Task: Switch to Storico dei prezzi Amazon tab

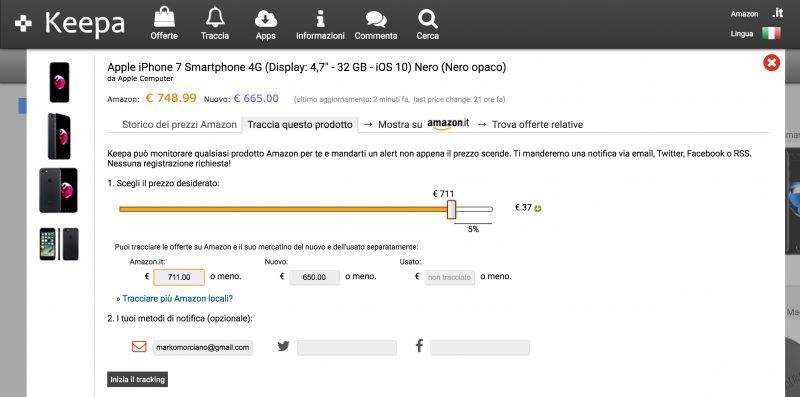Action: coord(179,125)
